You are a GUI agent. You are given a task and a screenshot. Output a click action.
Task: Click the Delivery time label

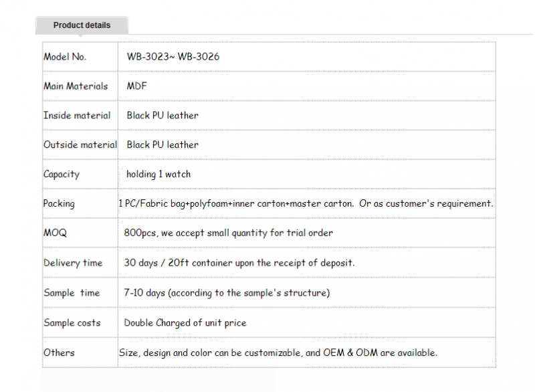click(x=73, y=263)
